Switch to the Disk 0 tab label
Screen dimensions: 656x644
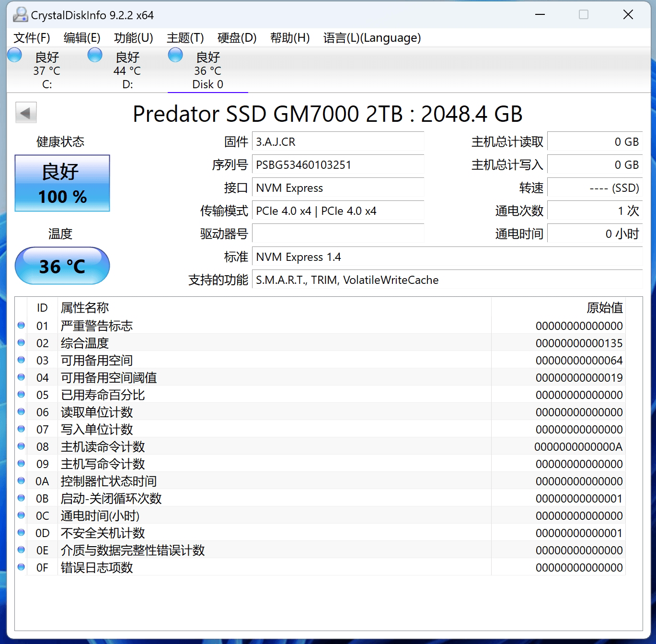[x=208, y=84]
